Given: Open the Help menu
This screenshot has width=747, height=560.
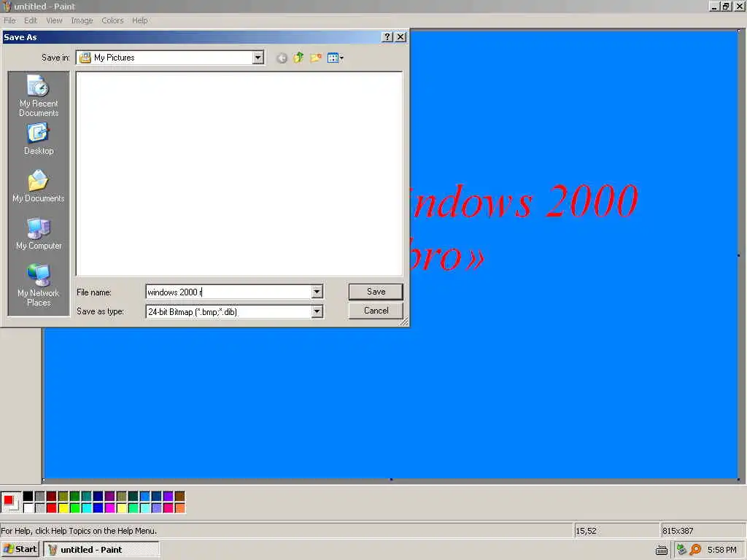Looking at the screenshot, I should pos(139,20).
